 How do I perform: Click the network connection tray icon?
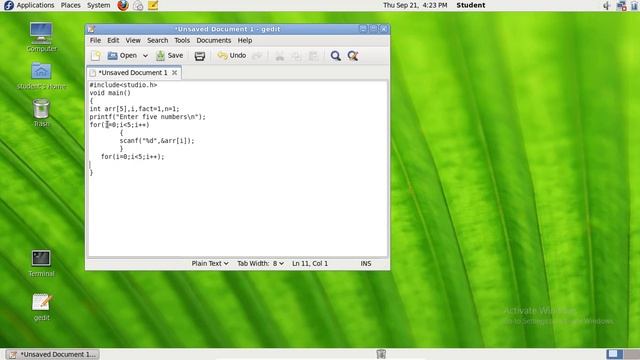click(622, 6)
